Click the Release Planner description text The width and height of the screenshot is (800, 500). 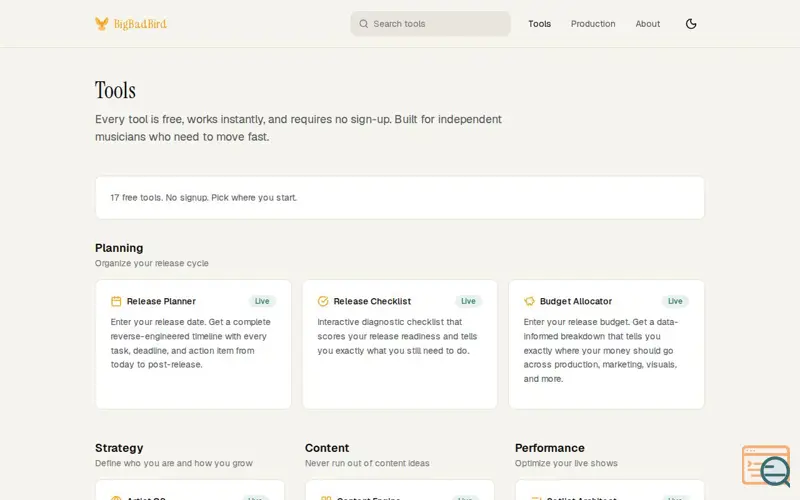[x=191, y=343]
